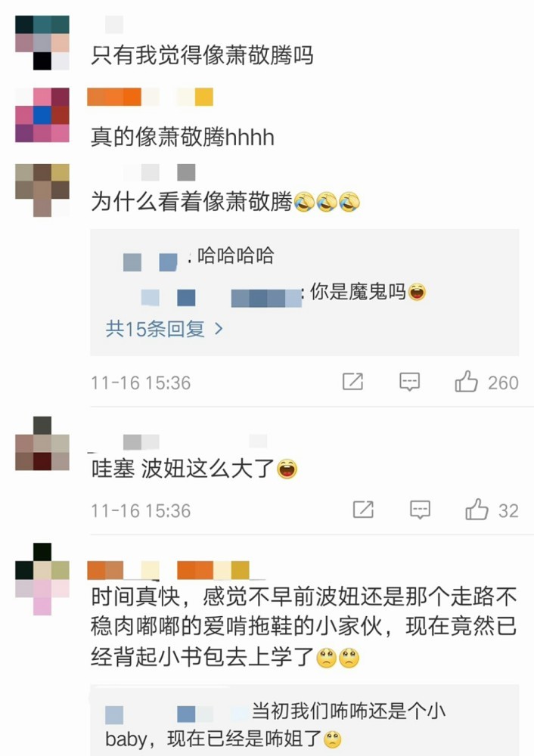The width and height of the screenshot is (534, 756).
Task: Repost the comment with 260 likes
Action: tap(352, 381)
